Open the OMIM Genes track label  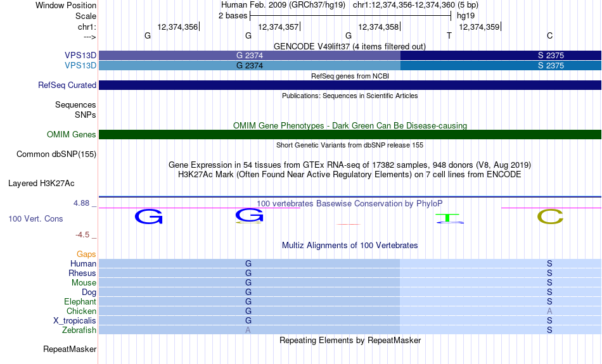coord(71,135)
